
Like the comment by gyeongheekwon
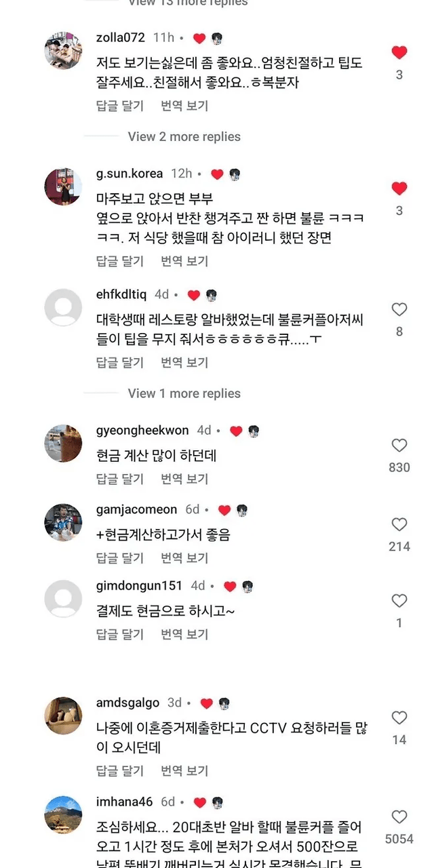pyautogui.click(x=399, y=446)
